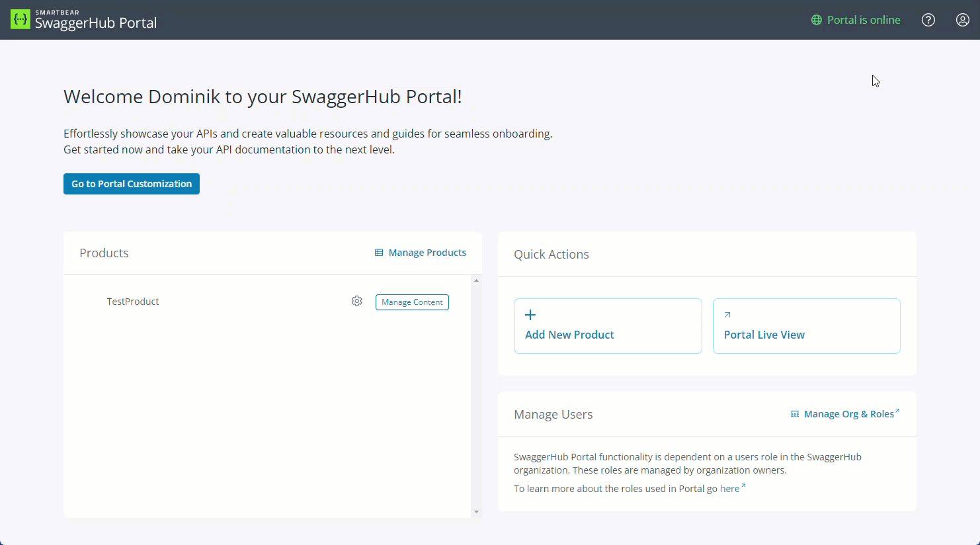980x545 pixels.
Task: Open Portal Live View quick action
Action: point(806,325)
